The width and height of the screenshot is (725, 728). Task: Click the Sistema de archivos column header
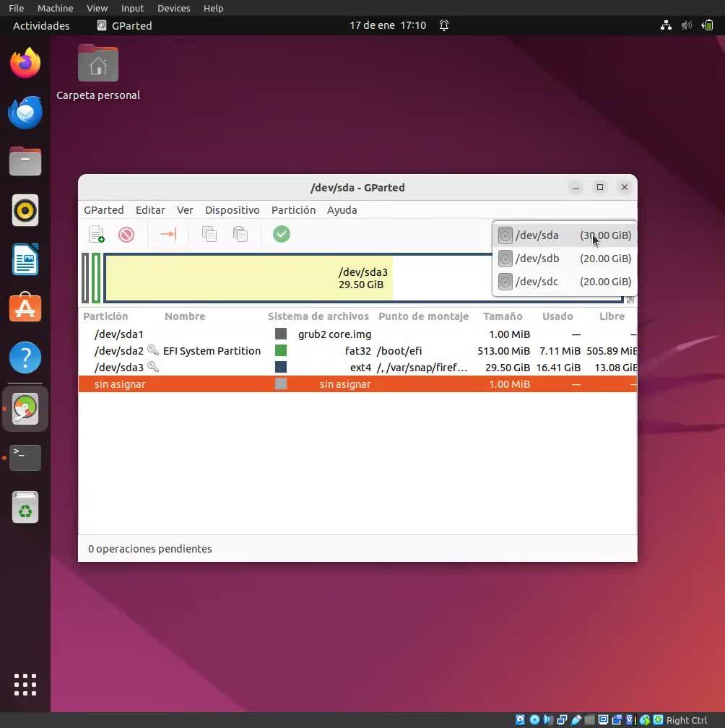coord(318,316)
